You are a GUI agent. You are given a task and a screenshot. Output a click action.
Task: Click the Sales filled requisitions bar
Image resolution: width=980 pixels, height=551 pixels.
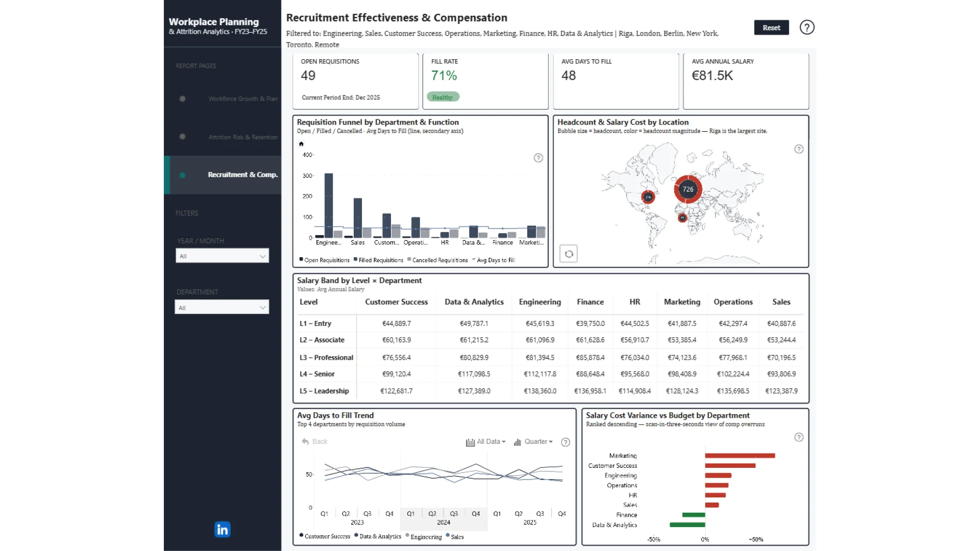coord(358,218)
